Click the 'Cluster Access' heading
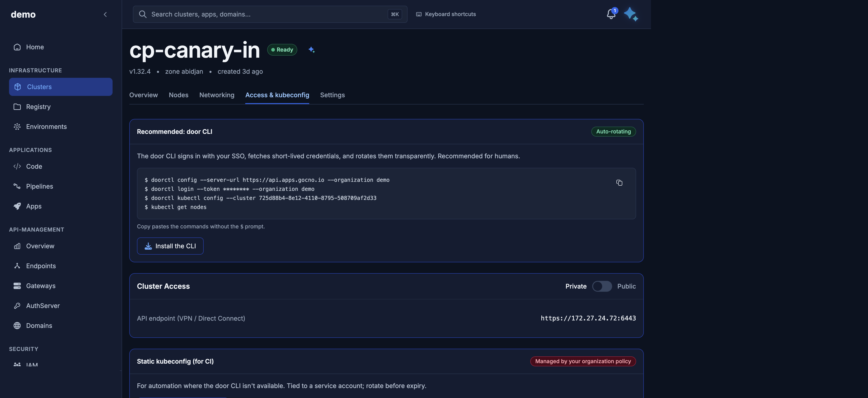 click(163, 286)
